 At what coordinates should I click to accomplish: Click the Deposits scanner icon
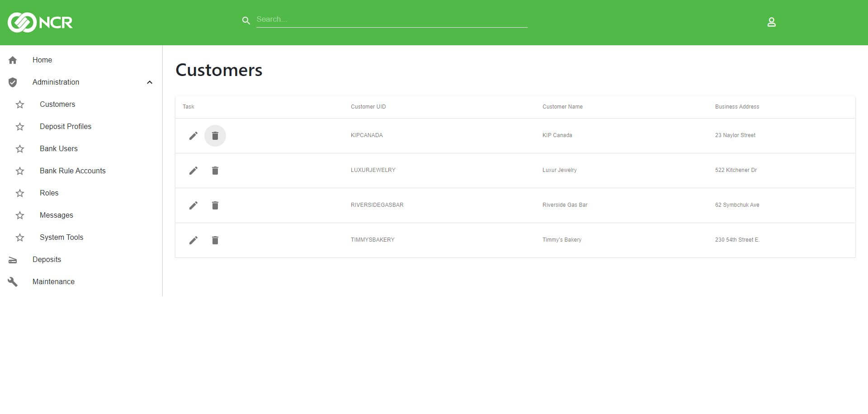pos(13,260)
